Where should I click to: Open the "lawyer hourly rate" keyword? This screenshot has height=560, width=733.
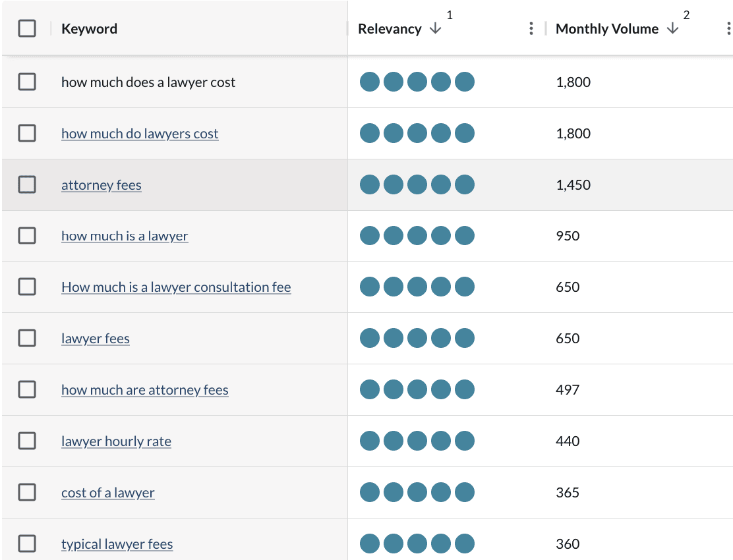pos(116,441)
